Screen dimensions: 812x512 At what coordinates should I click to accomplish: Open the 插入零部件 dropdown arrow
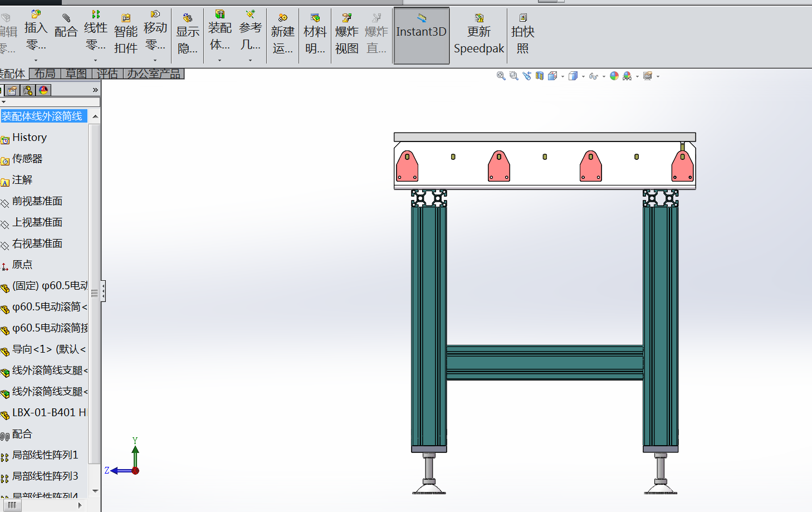coord(36,60)
